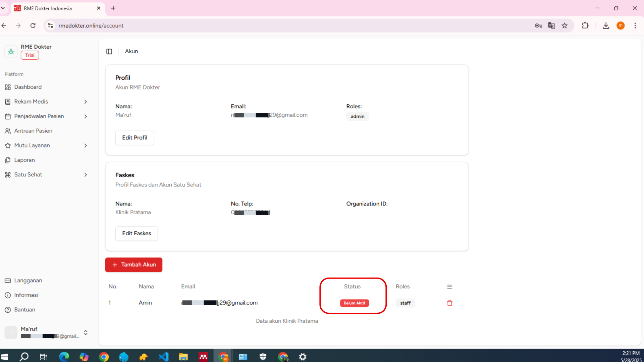
Task: Click the RME Dokter logo icon
Action: (11, 51)
